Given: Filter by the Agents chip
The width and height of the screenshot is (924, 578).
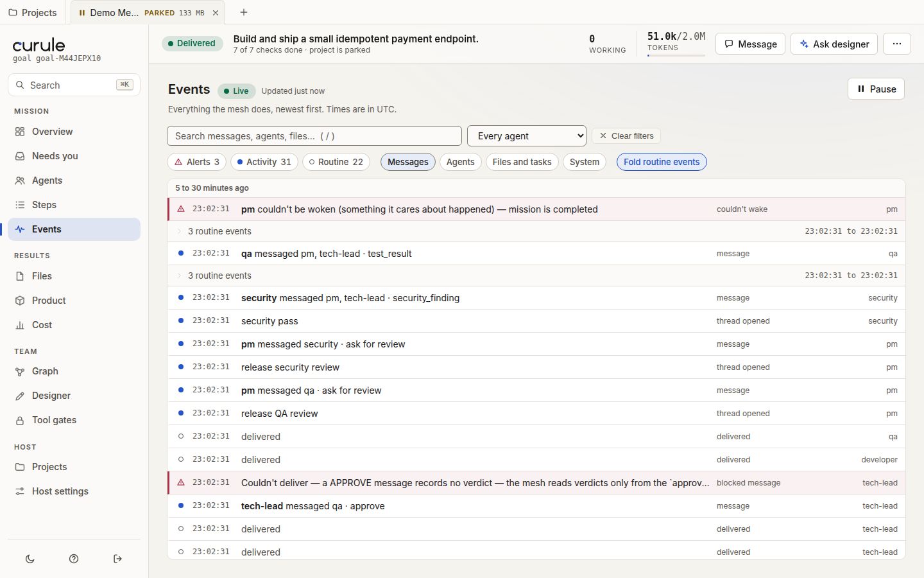Looking at the screenshot, I should coord(461,162).
